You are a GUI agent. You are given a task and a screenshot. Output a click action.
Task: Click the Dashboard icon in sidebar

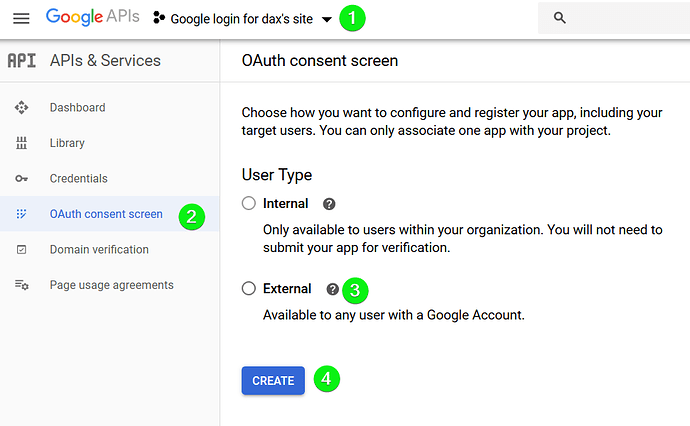click(x=21, y=107)
